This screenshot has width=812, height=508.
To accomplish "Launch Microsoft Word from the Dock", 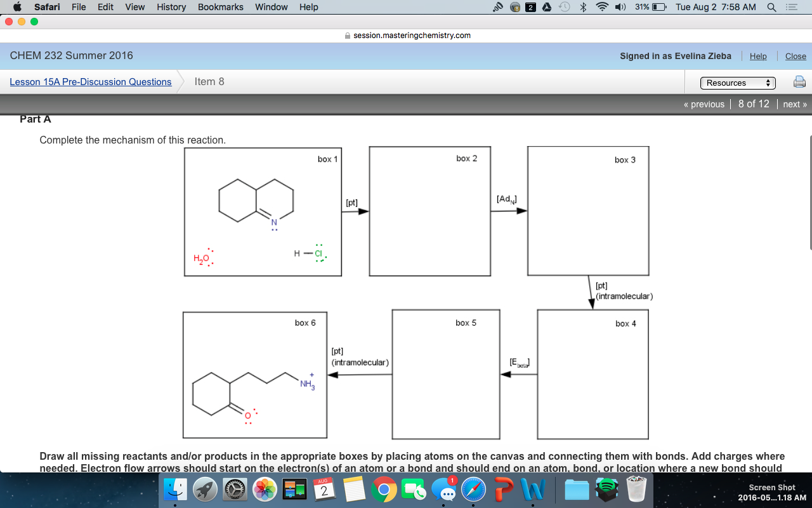I will pyautogui.click(x=534, y=490).
